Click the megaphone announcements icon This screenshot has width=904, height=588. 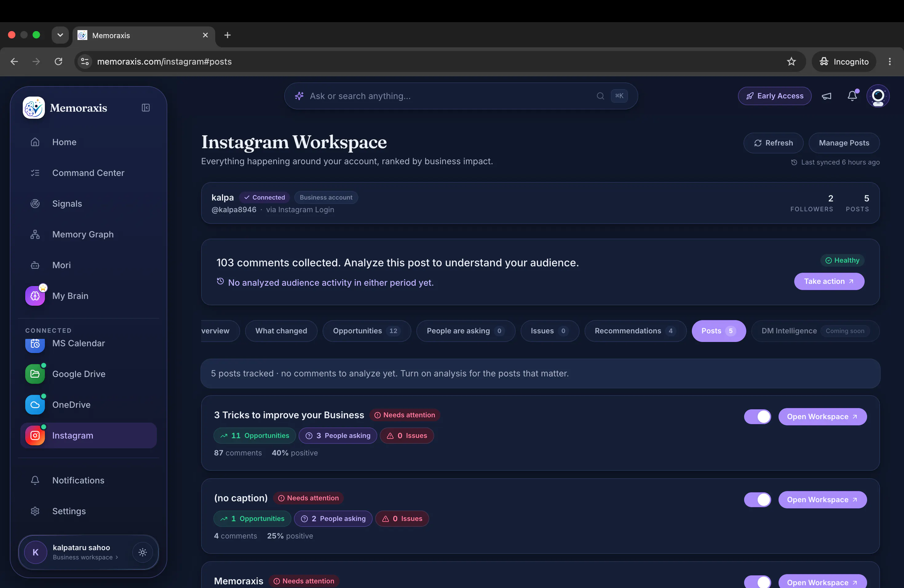coord(827,96)
